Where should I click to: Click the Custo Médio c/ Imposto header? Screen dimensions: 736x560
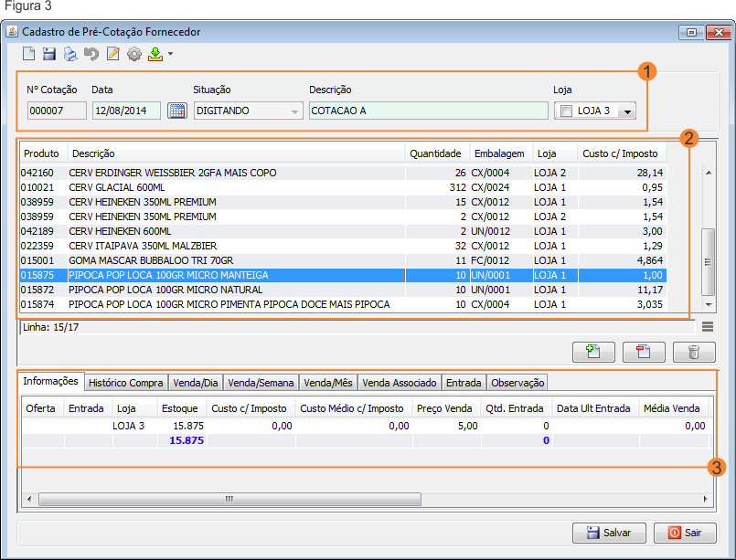tap(354, 408)
